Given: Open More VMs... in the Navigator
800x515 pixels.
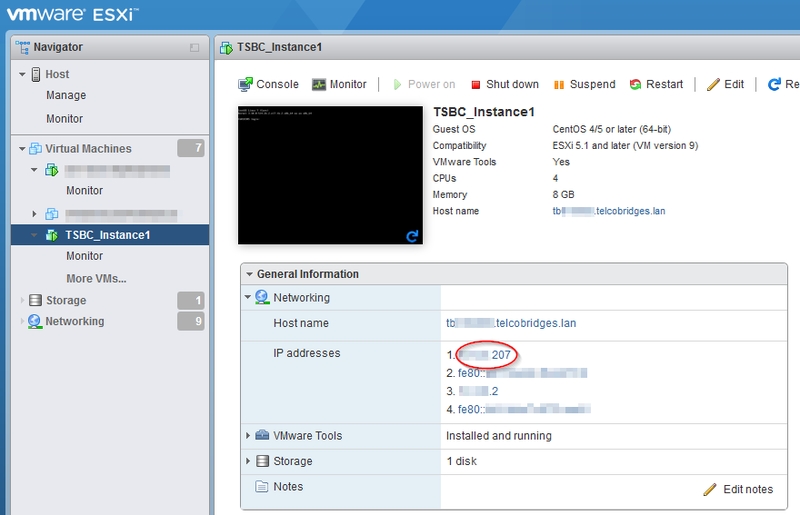Looking at the screenshot, I should click(x=96, y=278).
